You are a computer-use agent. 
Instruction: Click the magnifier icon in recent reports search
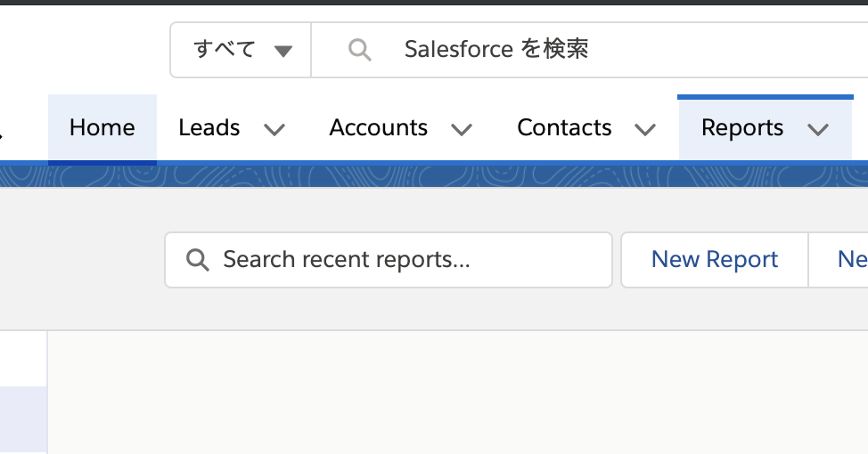pyautogui.click(x=198, y=260)
